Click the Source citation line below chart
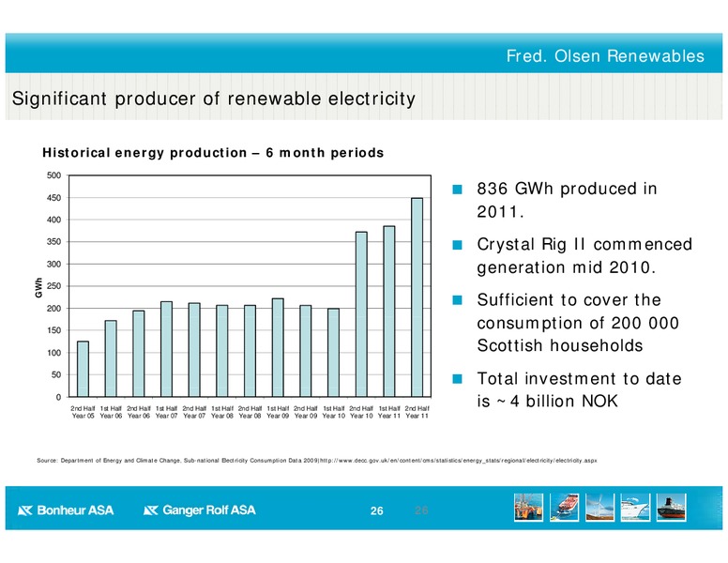 click(317, 461)
